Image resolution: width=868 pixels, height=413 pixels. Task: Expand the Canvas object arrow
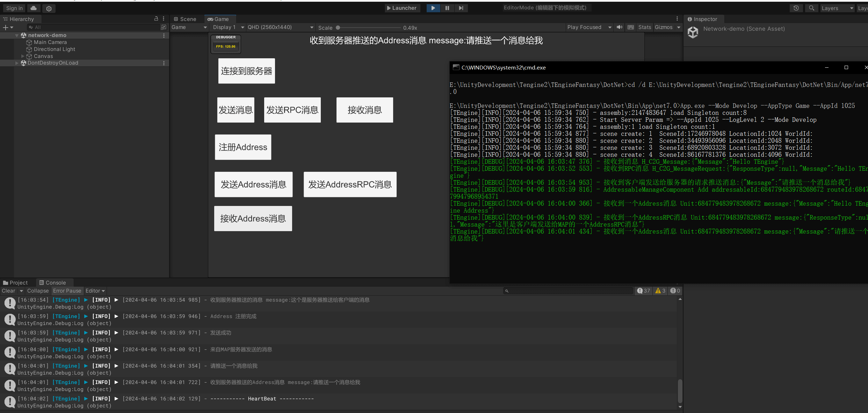[23, 56]
